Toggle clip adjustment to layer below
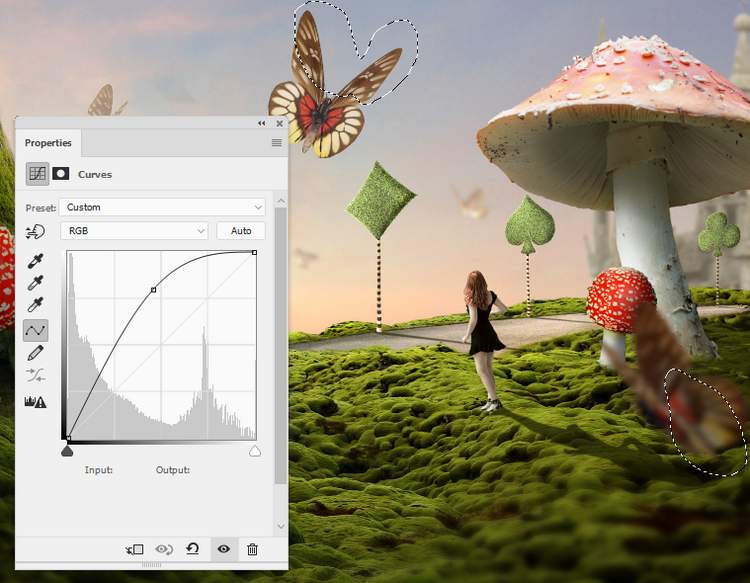750x583 pixels. coord(135,549)
